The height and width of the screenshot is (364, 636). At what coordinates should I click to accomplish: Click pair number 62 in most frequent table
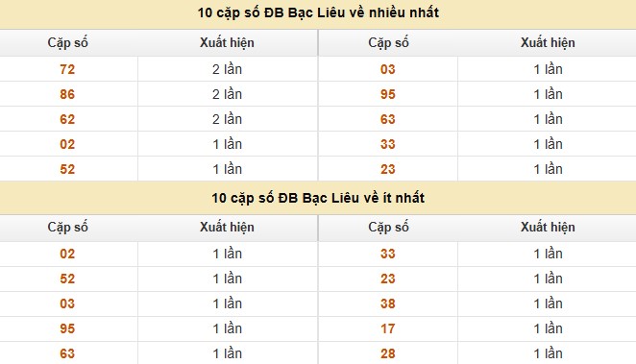click(x=67, y=120)
